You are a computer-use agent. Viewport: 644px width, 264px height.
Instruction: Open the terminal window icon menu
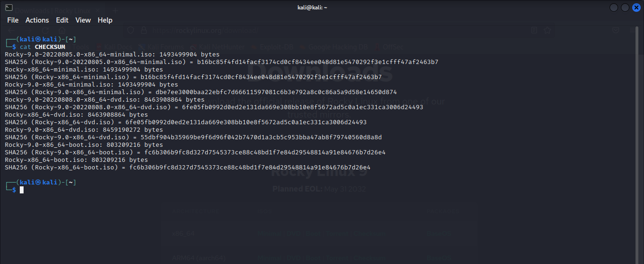click(x=8, y=8)
